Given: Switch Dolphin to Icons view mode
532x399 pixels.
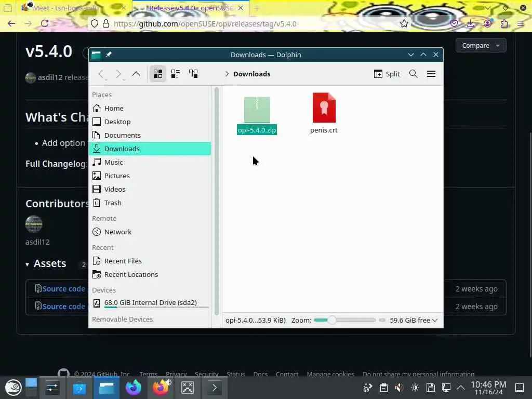Looking at the screenshot, I should pyautogui.click(x=158, y=74).
